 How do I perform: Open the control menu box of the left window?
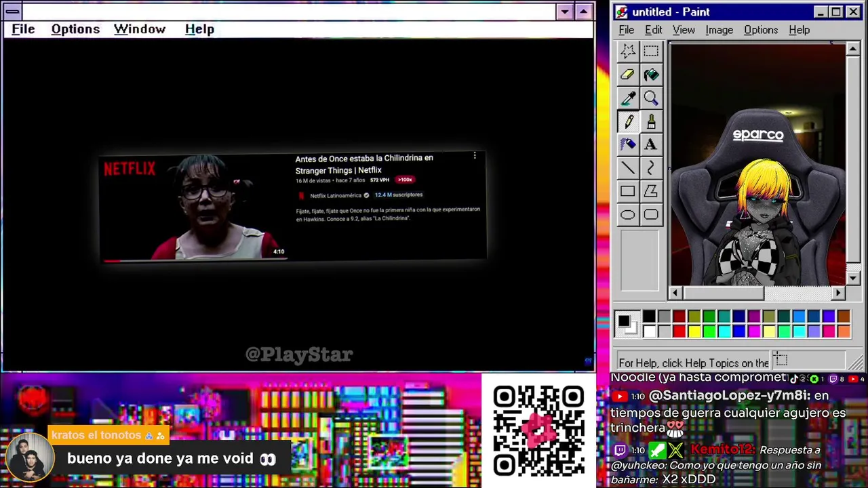click(12, 12)
